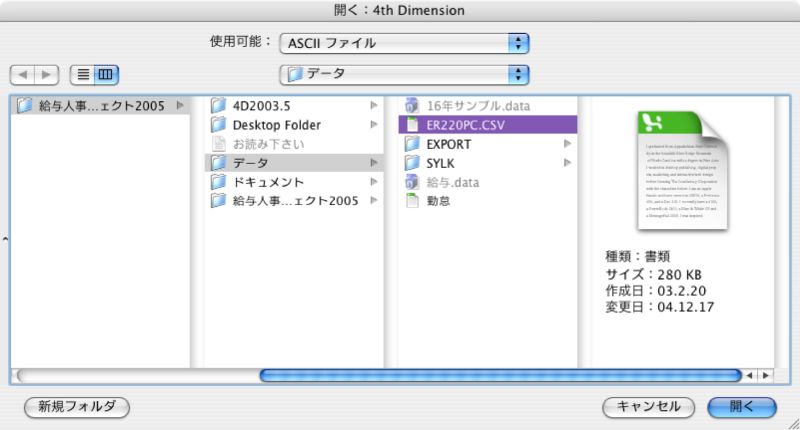Click the キャンセル button
Viewport: 800px width, 430px height.
coord(648,407)
